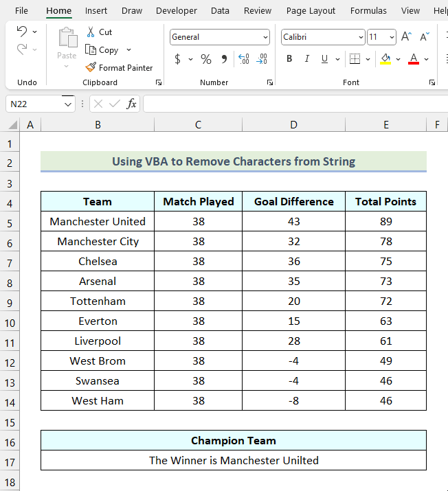Expand accounting format dropdown arrow
Viewport: 448px width, 491px height.
190,59
